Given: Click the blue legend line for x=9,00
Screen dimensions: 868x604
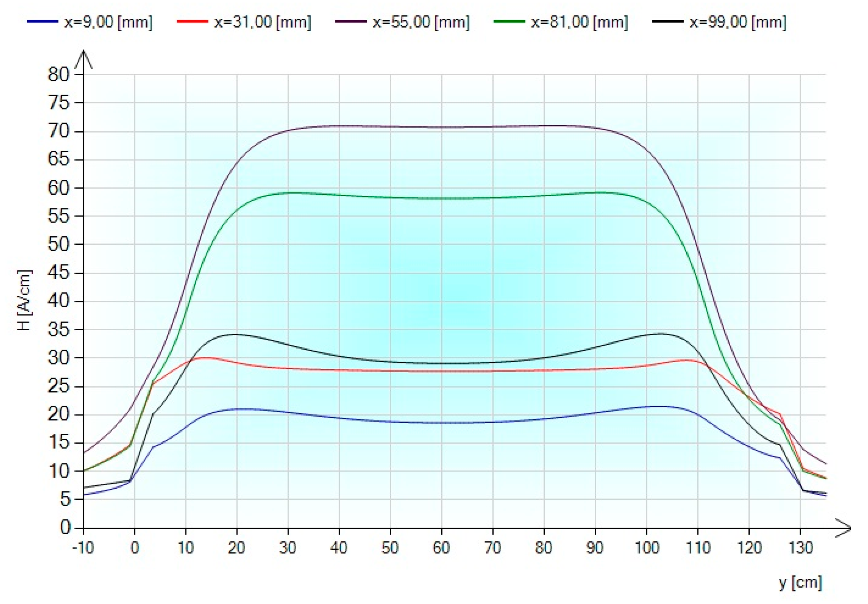Looking at the screenshot, I should click(42, 22).
